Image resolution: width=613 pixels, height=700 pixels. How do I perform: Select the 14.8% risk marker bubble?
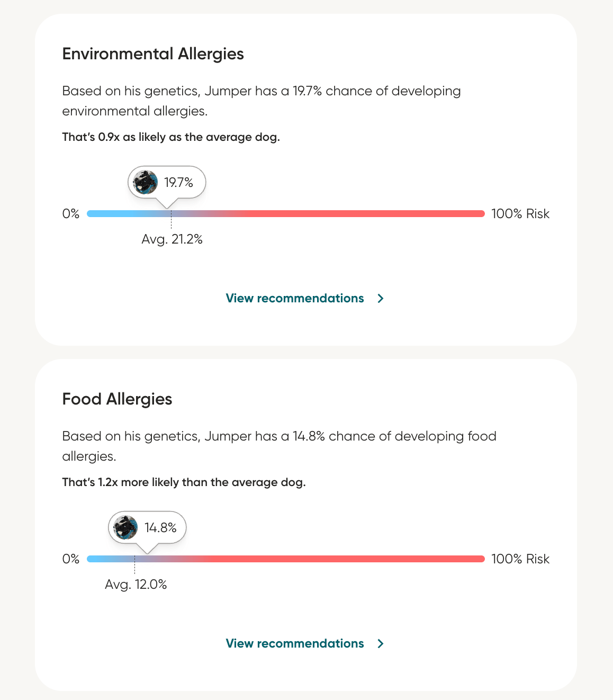pyautogui.click(x=147, y=527)
